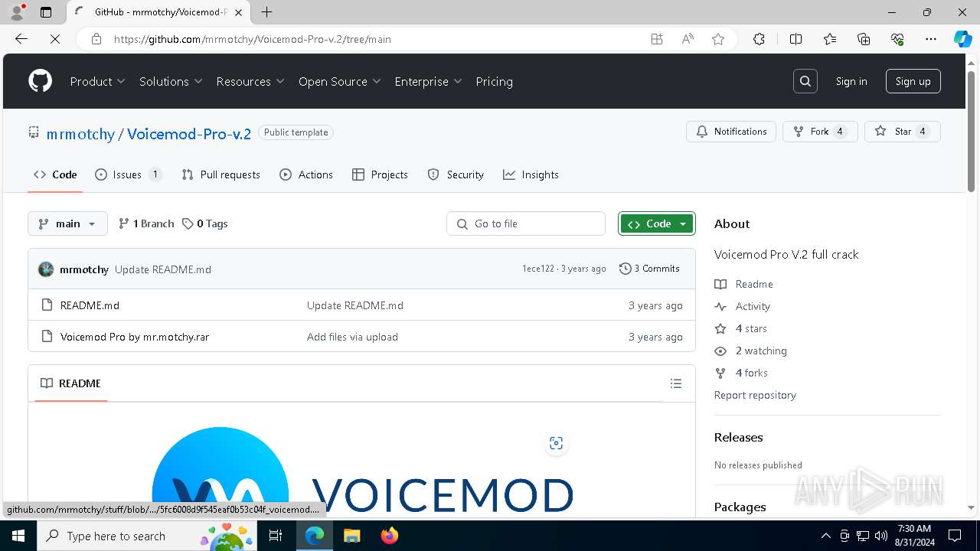Open the Edge tab actions menu icon
The height and width of the screenshot is (551, 980).
click(46, 12)
